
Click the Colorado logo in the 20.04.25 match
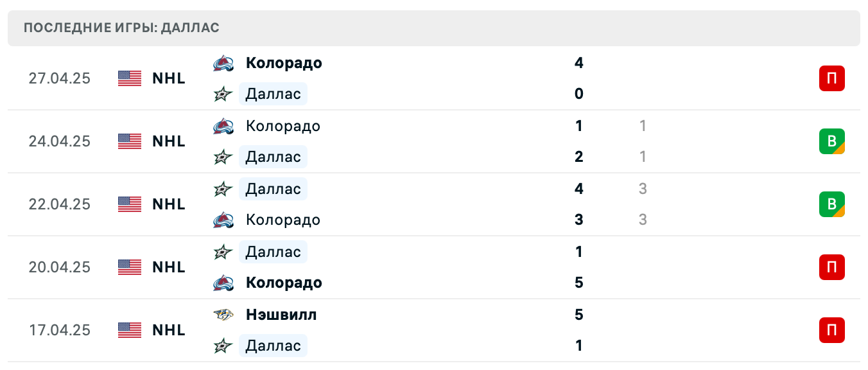tap(221, 283)
